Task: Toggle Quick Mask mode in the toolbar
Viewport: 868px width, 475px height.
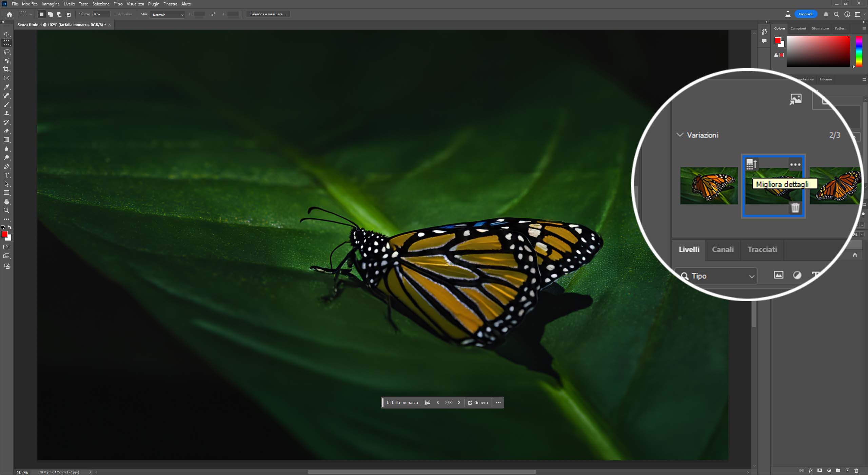Action: click(6, 247)
